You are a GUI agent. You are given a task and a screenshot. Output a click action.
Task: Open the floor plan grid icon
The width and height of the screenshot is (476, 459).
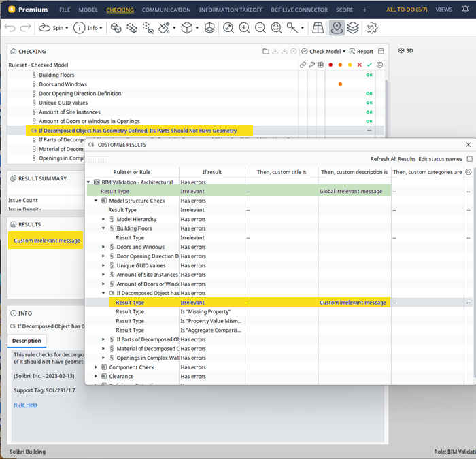(318, 28)
